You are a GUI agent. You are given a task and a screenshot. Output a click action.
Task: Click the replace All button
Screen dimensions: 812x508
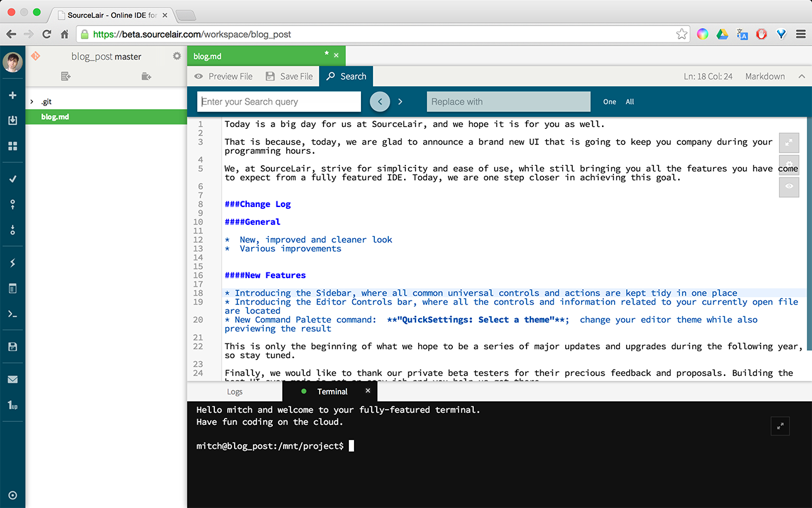click(x=630, y=102)
